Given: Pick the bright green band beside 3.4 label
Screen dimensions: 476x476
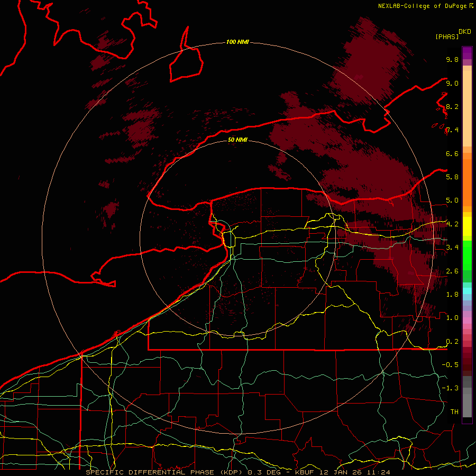Looking at the screenshot, I should 467,255.
